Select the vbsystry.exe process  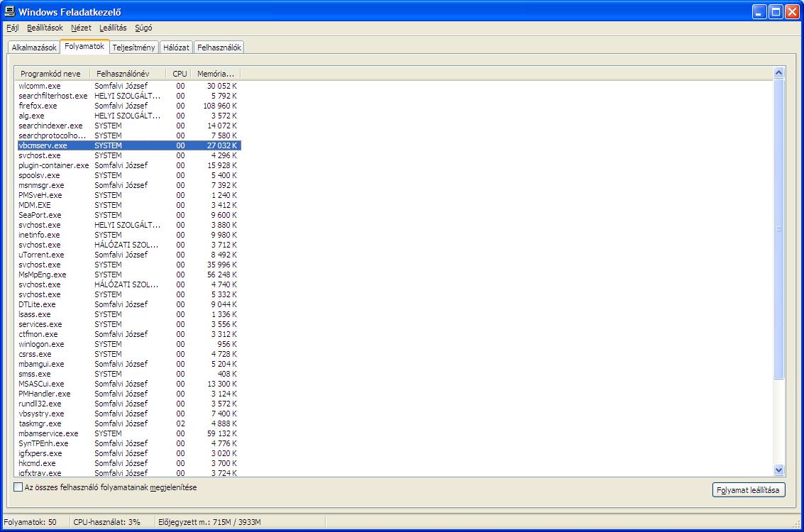(x=128, y=414)
